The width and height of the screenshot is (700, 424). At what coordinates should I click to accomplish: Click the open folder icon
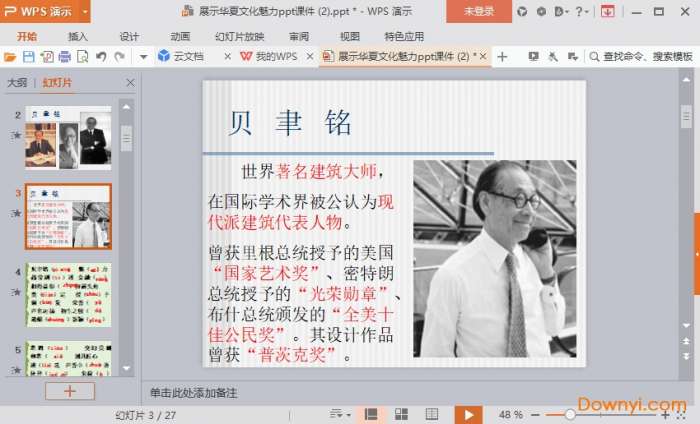point(10,57)
